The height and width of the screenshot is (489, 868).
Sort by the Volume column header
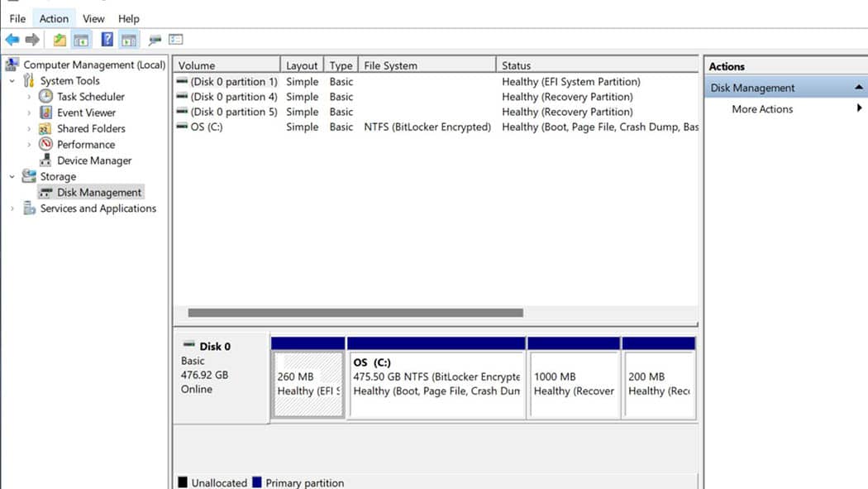click(x=227, y=65)
